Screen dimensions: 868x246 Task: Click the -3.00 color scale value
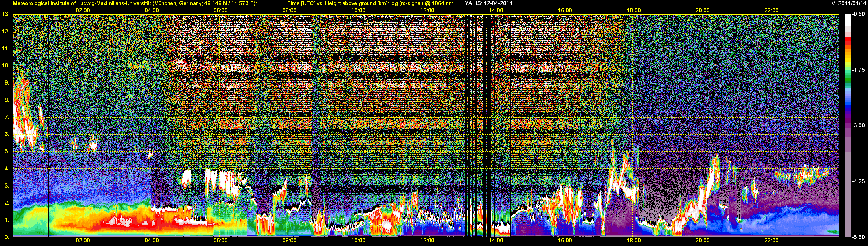(858, 126)
